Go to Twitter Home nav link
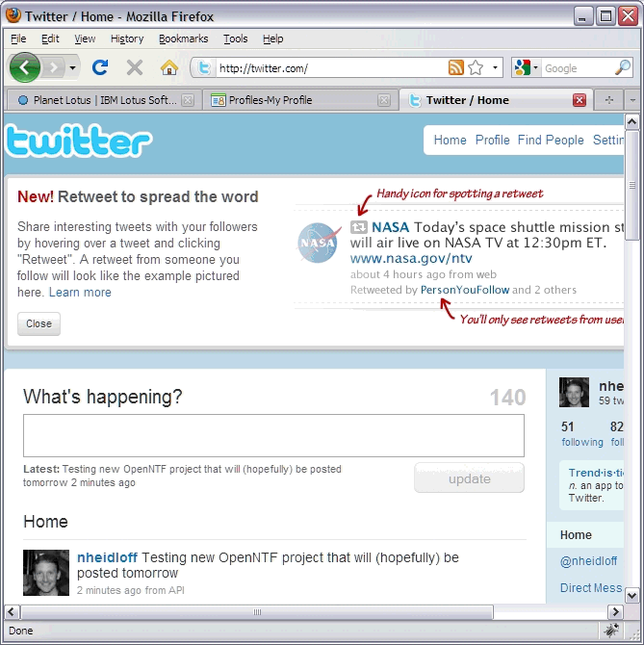This screenshot has width=644, height=645. [450, 140]
